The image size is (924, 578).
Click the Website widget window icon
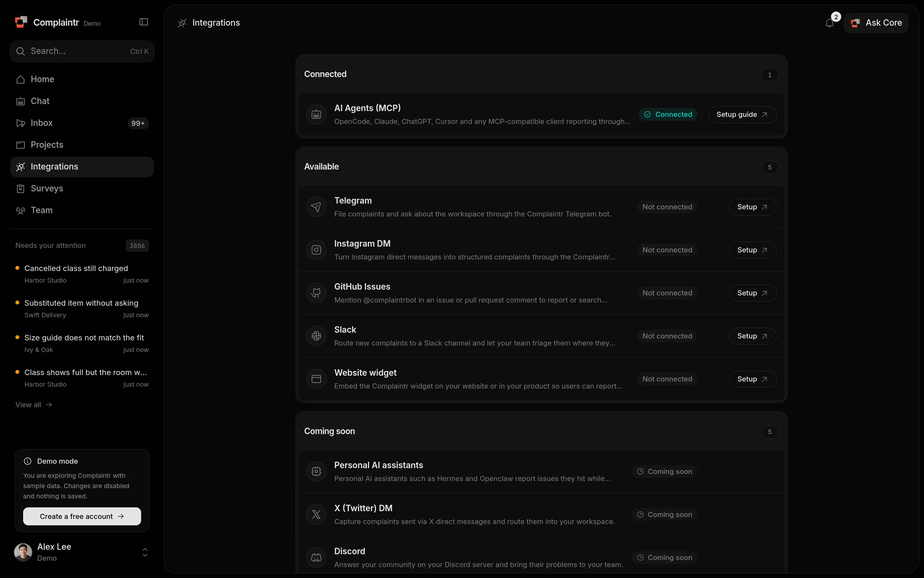(316, 379)
